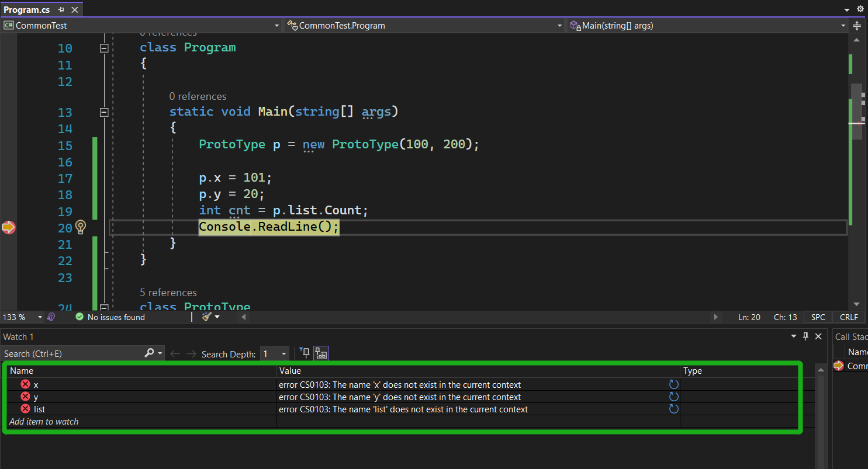Click the editor scroll up arrow
This screenshot has height=469, width=868.
pyautogui.click(x=857, y=40)
